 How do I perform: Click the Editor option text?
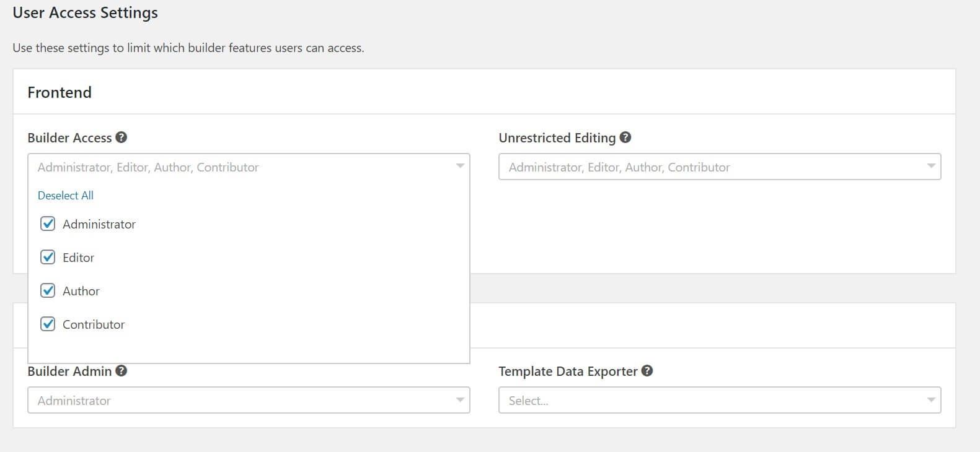click(79, 258)
